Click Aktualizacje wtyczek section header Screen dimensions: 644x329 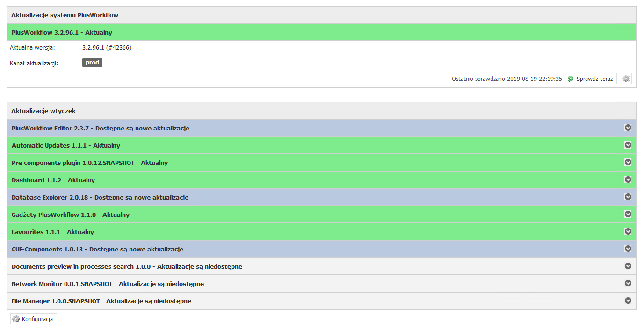[x=321, y=111]
